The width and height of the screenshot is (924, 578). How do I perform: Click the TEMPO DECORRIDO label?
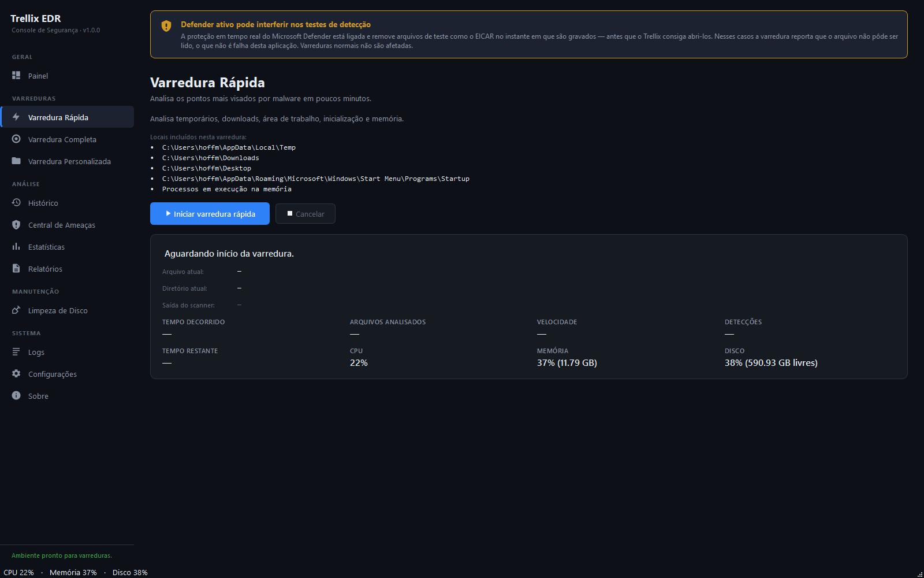[193, 322]
